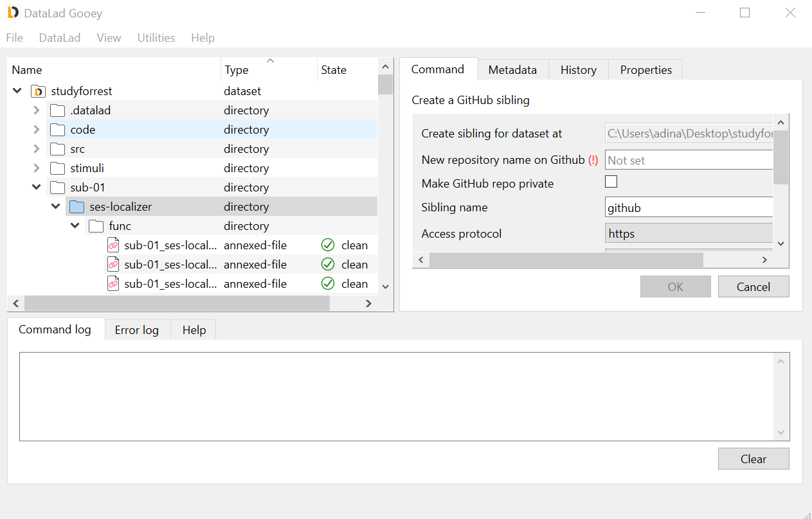Expand the src directory
Viewport: 812px width, 519px height.
[x=37, y=149]
